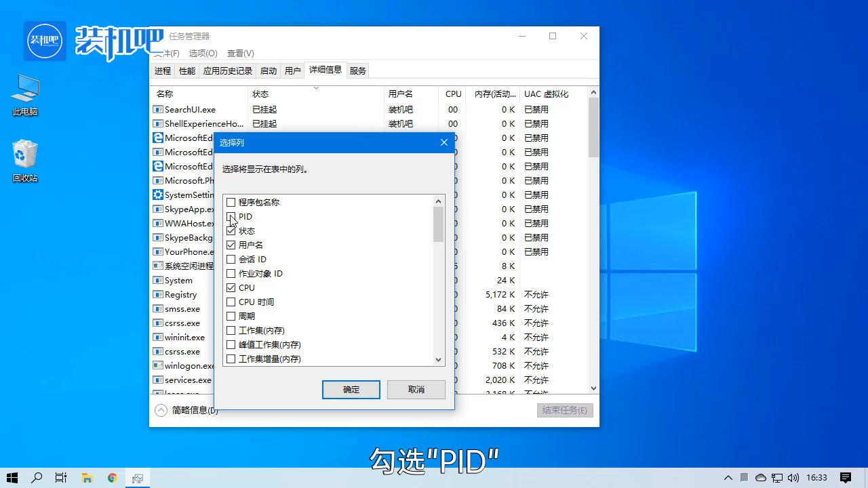This screenshot has height=488, width=868.
Task: Click the Edge icon beside MicrosoftEdge.exe
Action: pyautogui.click(x=157, y=138)
